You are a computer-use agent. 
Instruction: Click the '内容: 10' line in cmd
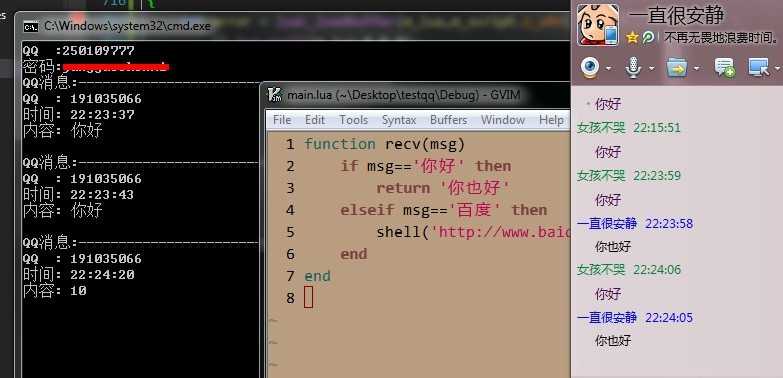(x=55, y=291)
